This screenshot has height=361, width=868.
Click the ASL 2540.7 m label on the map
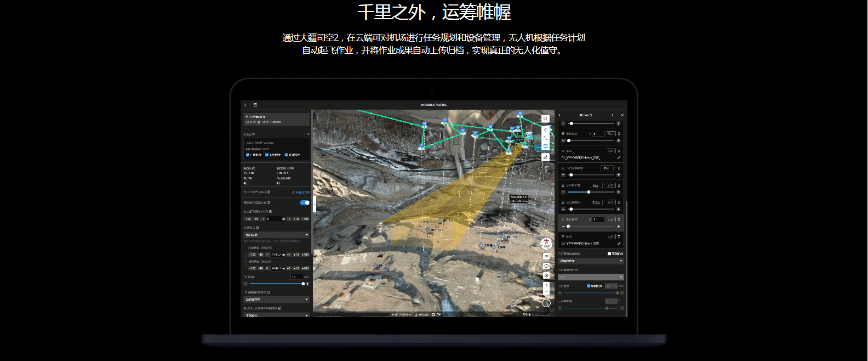pos(518,197)
